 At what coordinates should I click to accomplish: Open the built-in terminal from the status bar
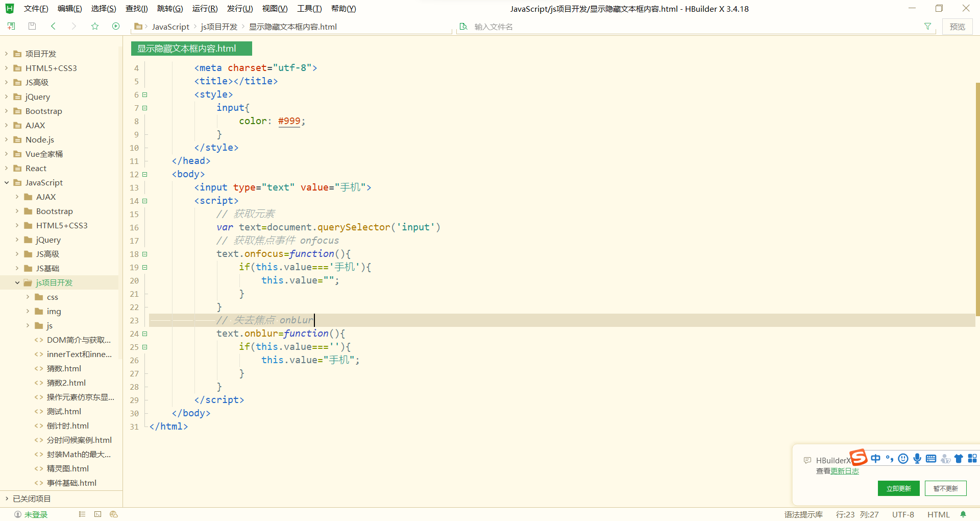point(97,514)
